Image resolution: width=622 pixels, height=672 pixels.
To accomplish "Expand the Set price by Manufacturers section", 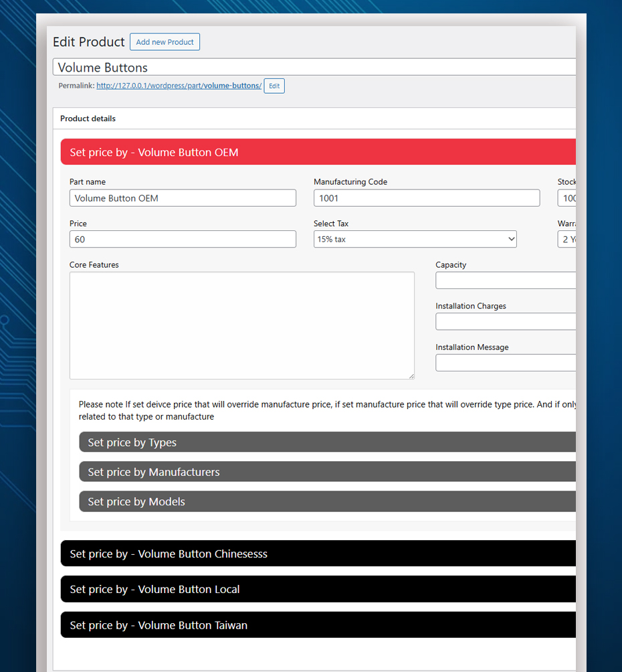I will pos(328,471).
